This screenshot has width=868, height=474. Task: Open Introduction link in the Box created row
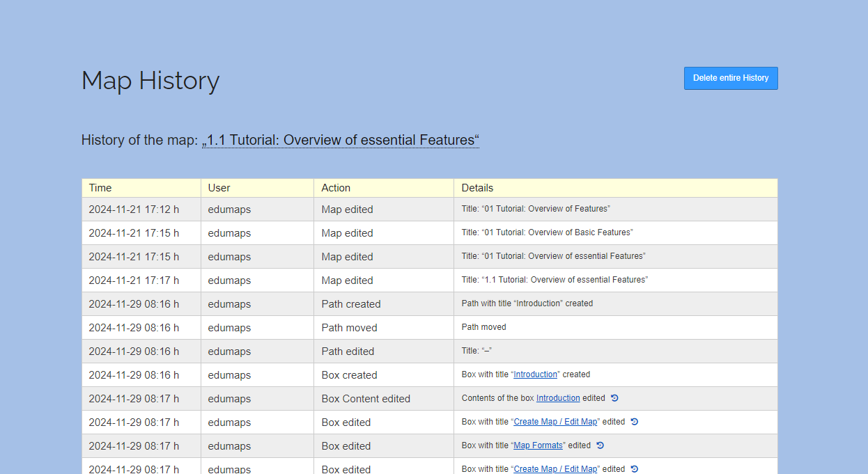535,374
